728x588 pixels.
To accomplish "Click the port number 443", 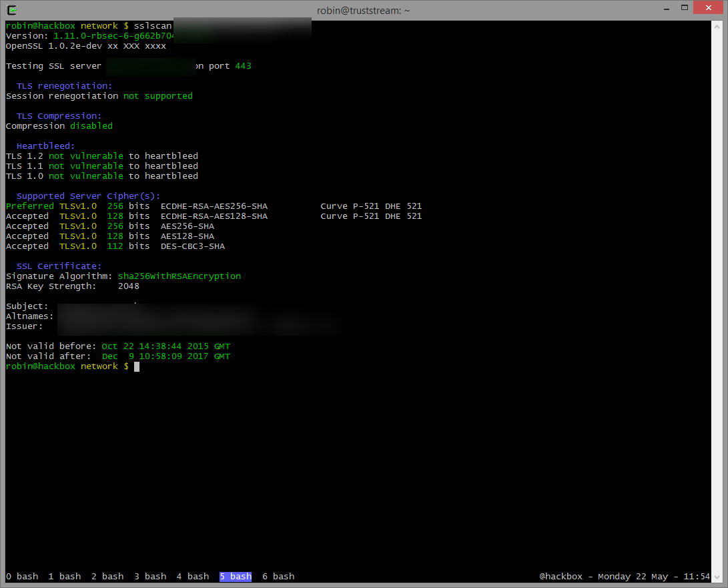I will pos(243,66).
